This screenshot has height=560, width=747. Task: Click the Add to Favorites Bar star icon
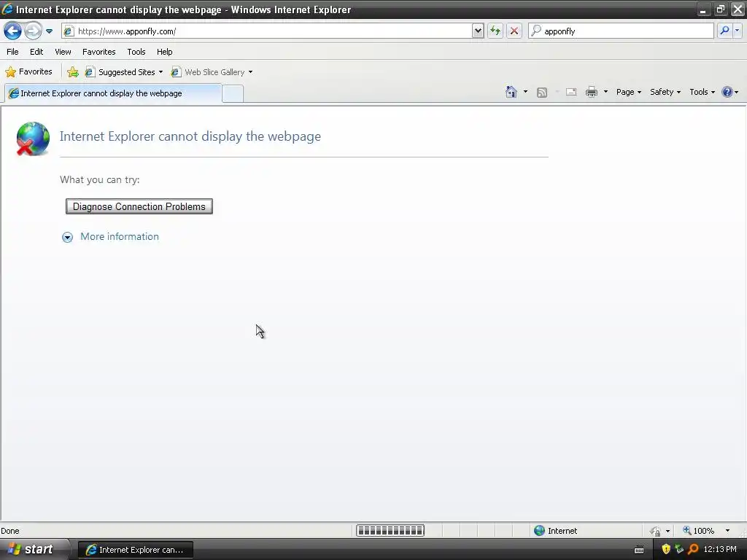tap(72, 72)
